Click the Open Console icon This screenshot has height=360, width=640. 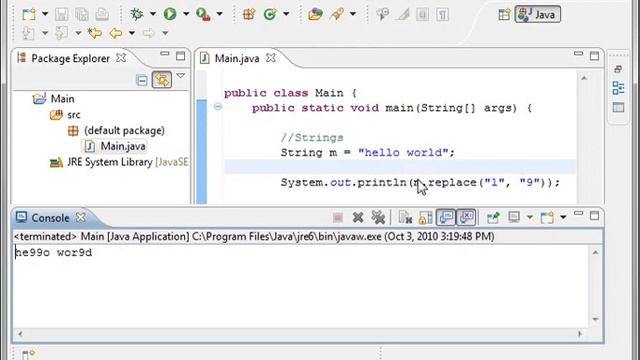point(547,218)
